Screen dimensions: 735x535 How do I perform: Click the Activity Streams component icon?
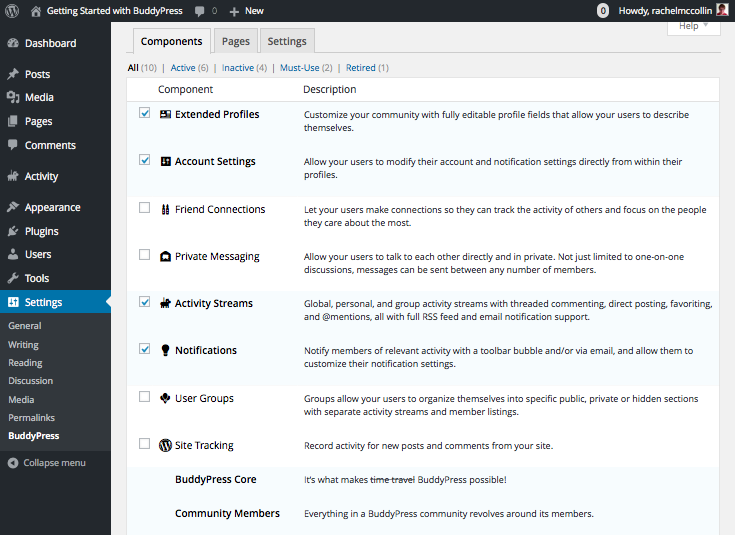point(165,303)
